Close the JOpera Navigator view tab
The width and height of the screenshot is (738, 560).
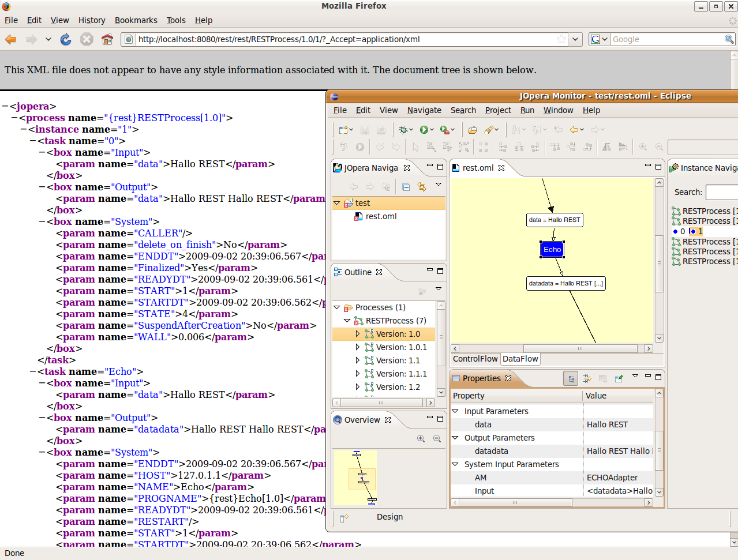(407, 168)
